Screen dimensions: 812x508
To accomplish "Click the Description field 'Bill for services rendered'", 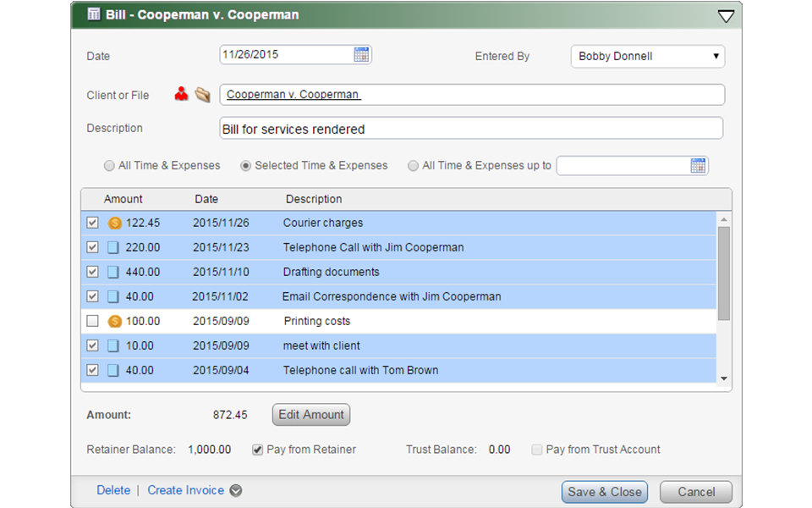I will (x=471, y=129).
